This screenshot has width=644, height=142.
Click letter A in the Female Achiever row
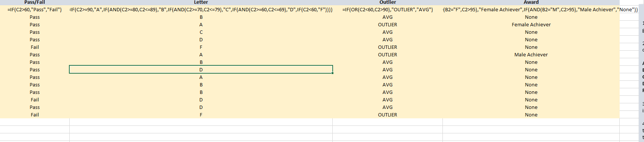[x=201, y=24]
